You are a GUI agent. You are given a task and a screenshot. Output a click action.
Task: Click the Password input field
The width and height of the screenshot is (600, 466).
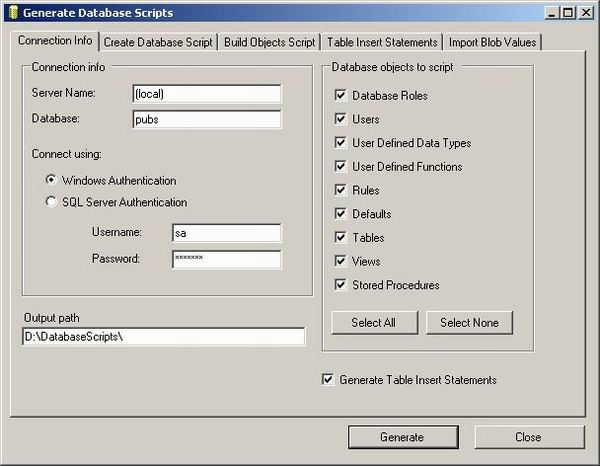coord(226,259)
